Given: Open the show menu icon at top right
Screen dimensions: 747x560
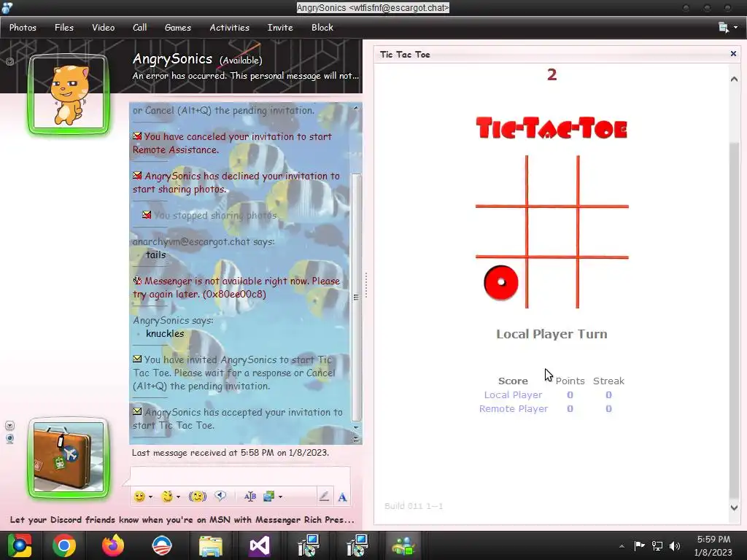Looking at the screenshot, I should coord(728,28).
